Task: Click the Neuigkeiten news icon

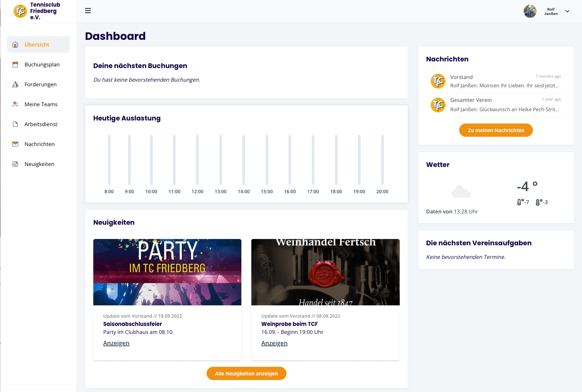Action: tap(15, 164)
